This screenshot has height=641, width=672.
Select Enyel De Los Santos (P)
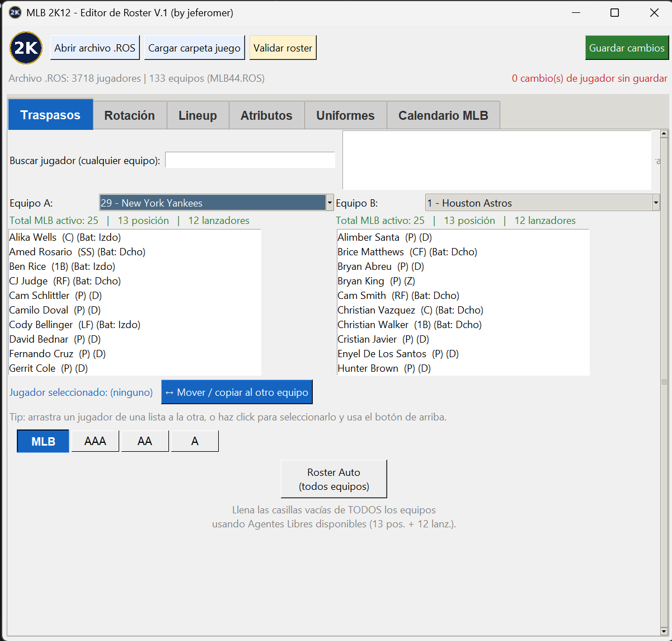[463, 354]
